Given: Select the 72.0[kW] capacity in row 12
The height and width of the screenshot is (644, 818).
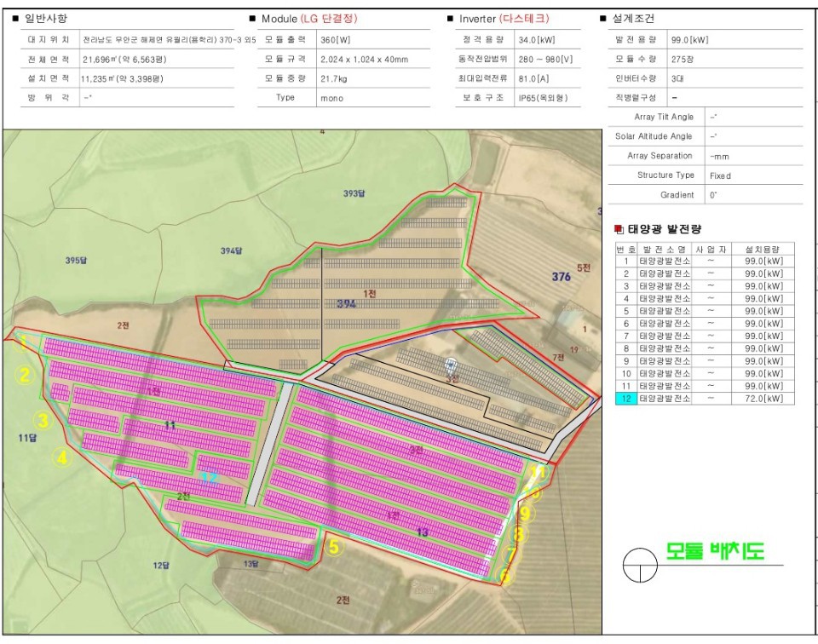Looking at the screenshot, I should [763, 399].
